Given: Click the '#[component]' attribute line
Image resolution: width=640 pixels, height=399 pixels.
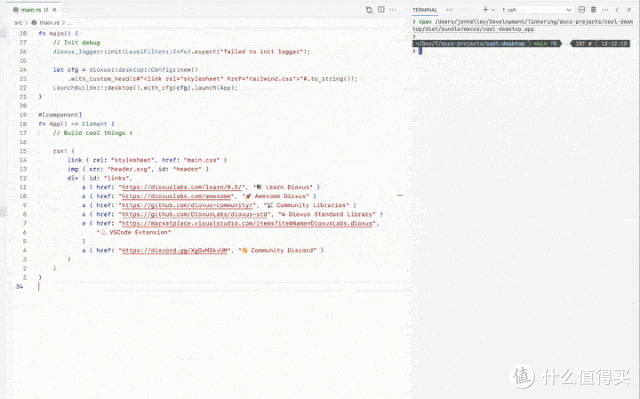Looking at the screenshot, I should click(x=60, y=115).
